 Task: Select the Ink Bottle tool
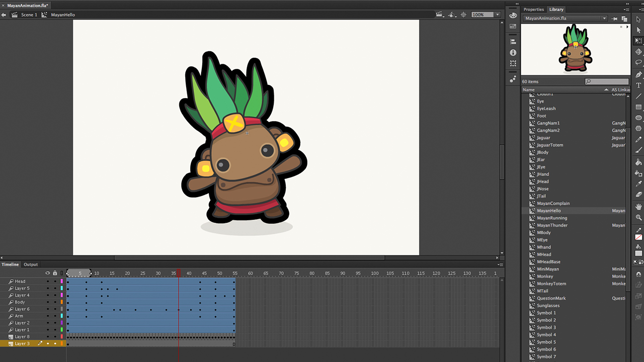point(638,173)
